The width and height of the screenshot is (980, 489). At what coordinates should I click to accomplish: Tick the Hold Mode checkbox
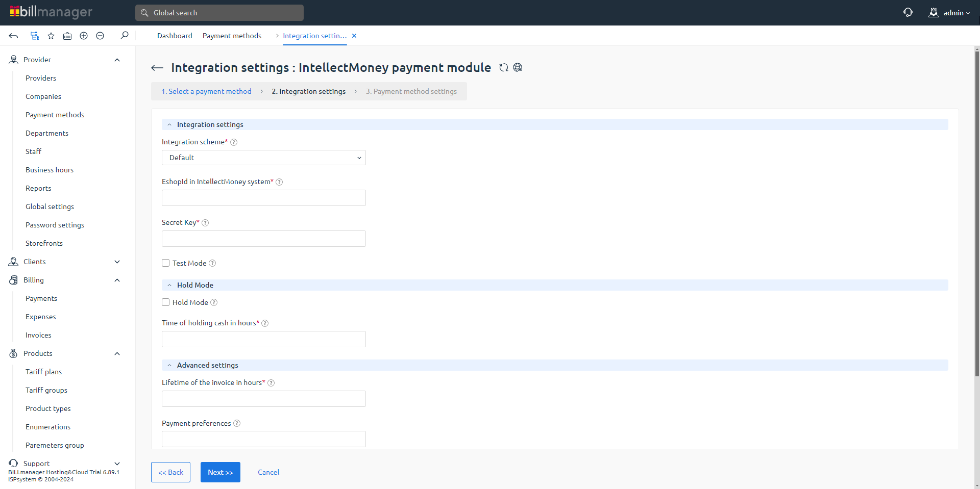[x=166, y=302]
